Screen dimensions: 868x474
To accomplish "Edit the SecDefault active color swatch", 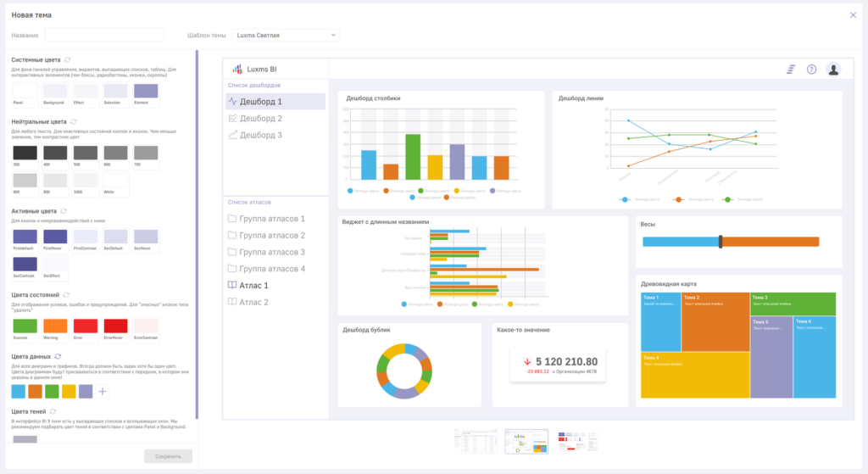I will pyautogui.click(x=115, y=237).
